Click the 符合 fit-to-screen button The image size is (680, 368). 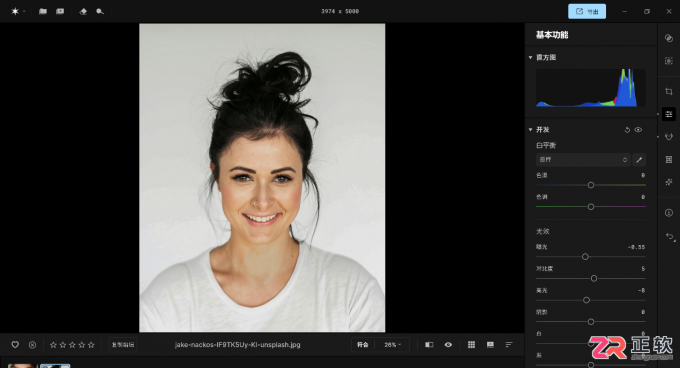(x=363, y=345)
